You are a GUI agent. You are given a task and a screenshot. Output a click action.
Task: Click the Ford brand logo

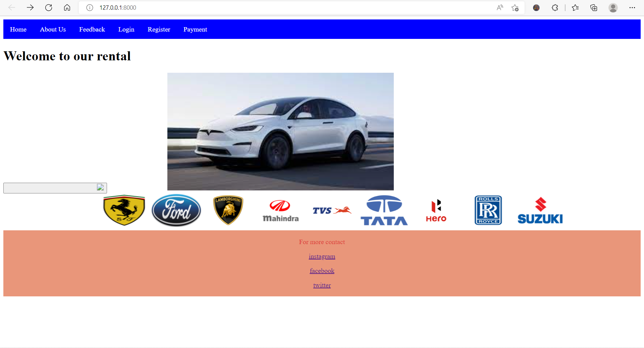176,210
